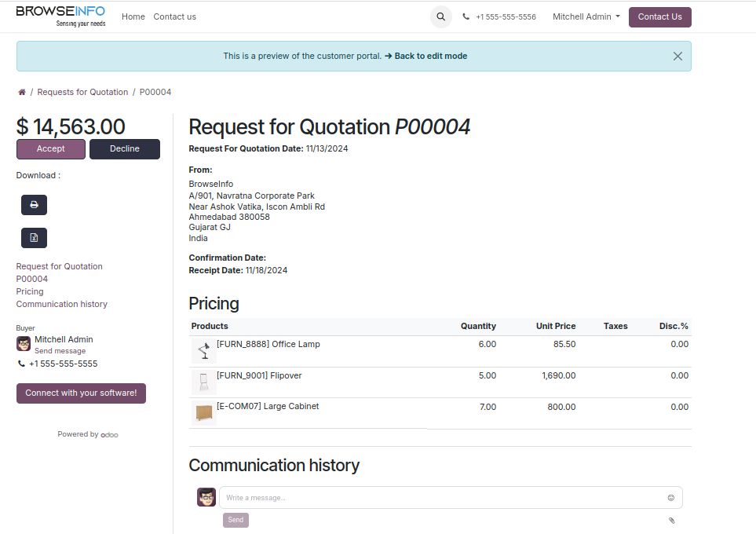Decline the quotation
This screenshot has height=534, width=756.
[125, 149]
